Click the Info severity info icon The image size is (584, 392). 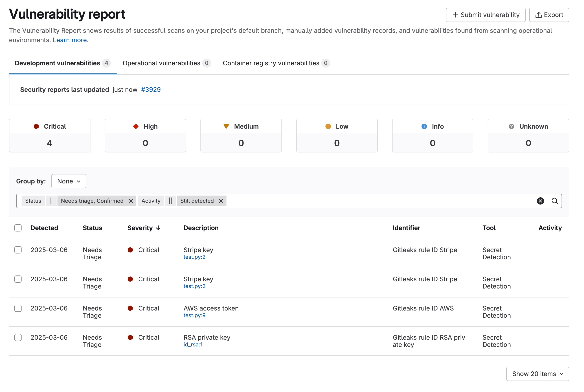(x=424, y=126)
